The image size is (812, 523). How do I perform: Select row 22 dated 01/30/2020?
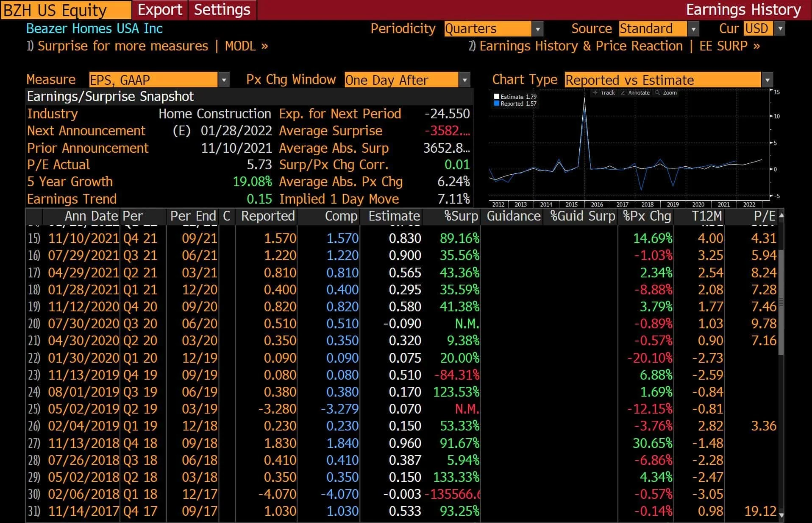pyautogui.click(x=402, y=358)
